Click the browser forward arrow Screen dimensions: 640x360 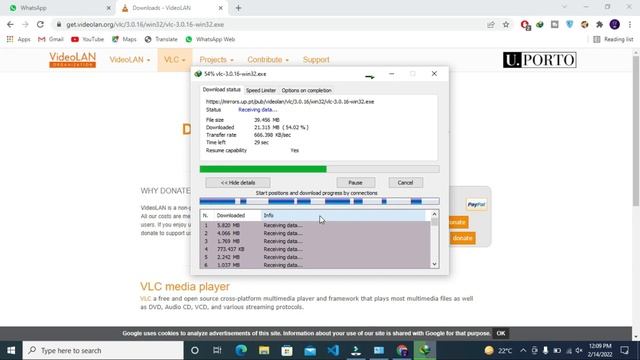(x=25, y=24)
